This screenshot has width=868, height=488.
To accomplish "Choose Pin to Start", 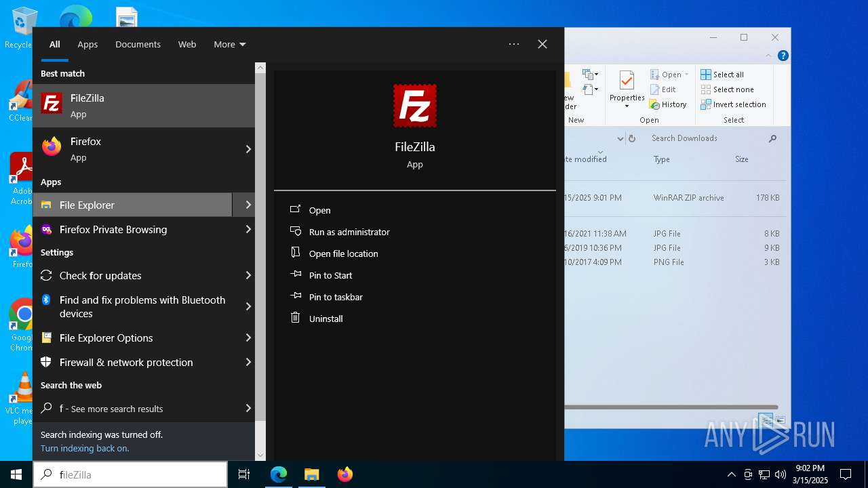I will coord(331,275).
